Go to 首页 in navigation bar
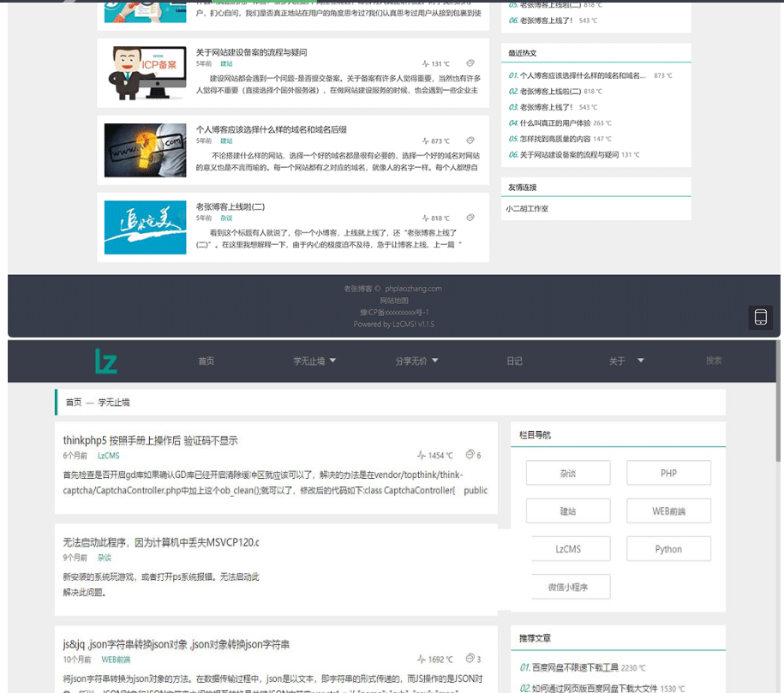 (206, 361)
